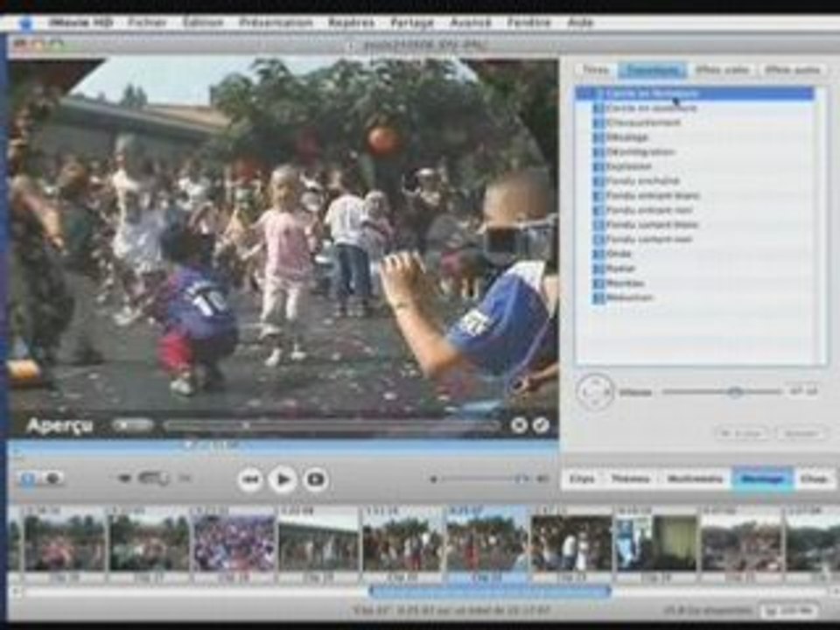840x630 pixels.
Task: Switch to the timeline viewer clock icon
Action: (x=52, y=479)
